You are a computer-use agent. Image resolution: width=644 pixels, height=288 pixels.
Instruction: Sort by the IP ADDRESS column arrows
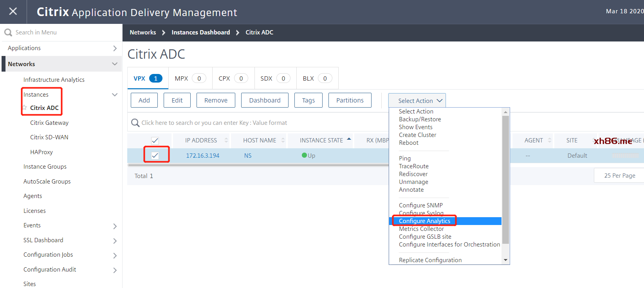pos(226,140)
